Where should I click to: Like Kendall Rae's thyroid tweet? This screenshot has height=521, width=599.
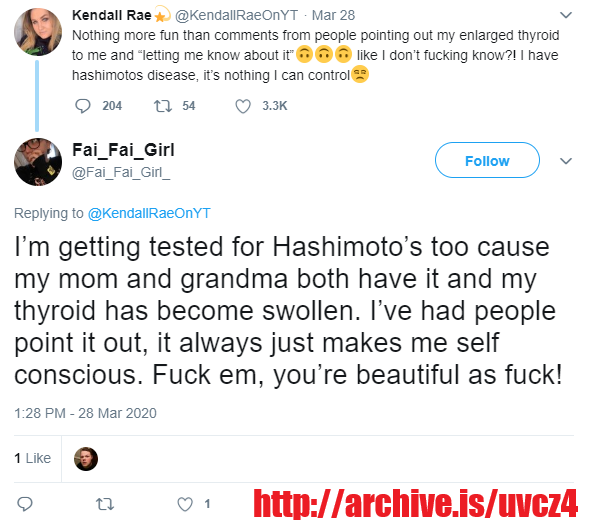243,106
